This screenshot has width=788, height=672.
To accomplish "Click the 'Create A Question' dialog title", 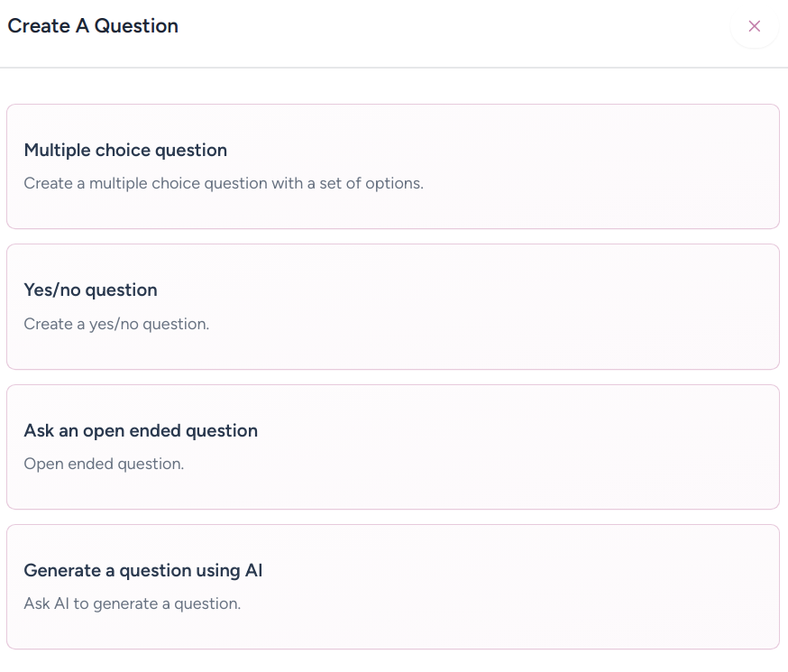I will pos(93,26).
